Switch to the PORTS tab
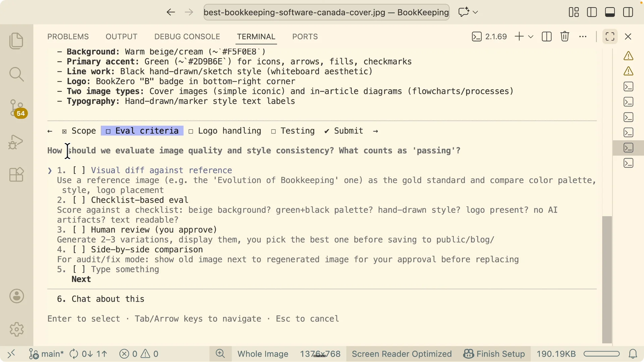 pyautogui.click(x=305, y=37)
